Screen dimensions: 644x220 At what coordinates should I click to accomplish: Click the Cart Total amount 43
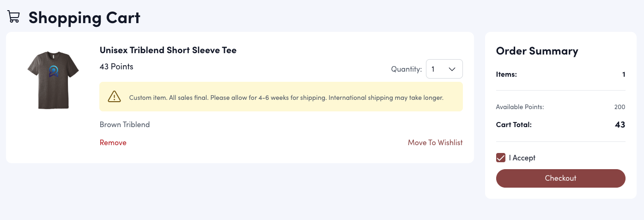[620, 124]
